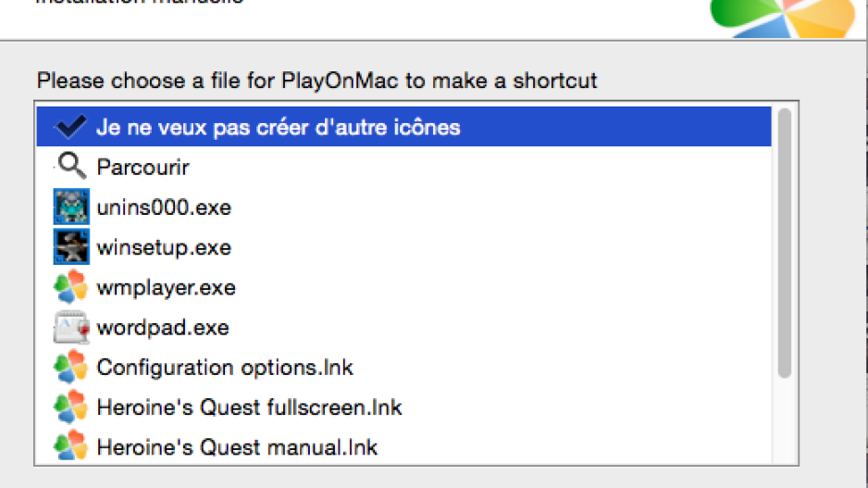Click the magnifying glass Parcourir icon
The image size is (868, 488).
click(72, 166)
